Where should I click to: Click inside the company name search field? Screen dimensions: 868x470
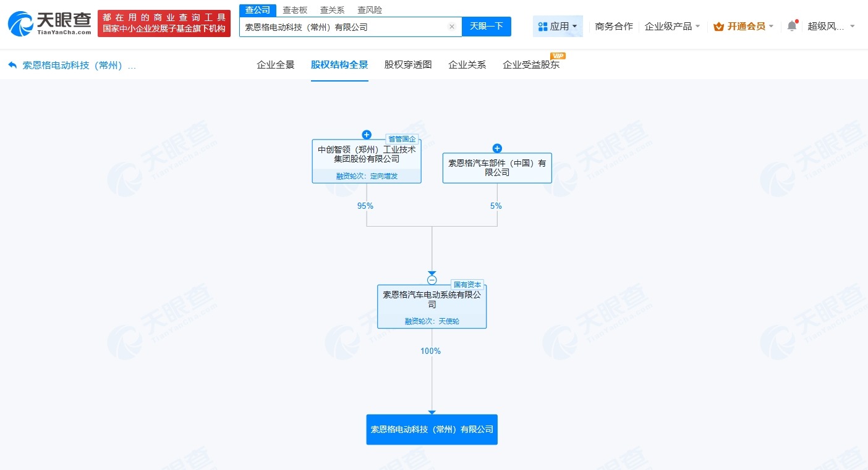[x=340, y=27]
